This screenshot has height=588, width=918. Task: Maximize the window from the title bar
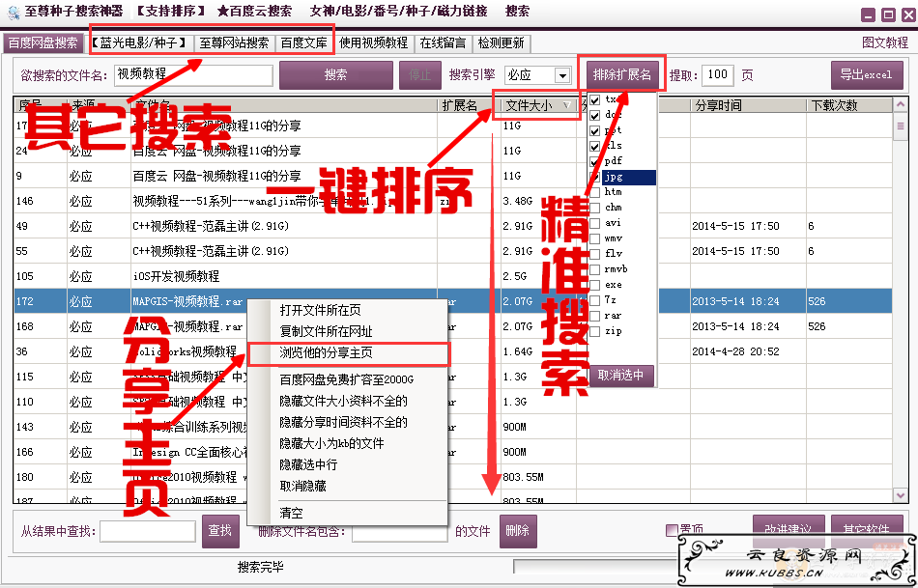coord(884,14)
